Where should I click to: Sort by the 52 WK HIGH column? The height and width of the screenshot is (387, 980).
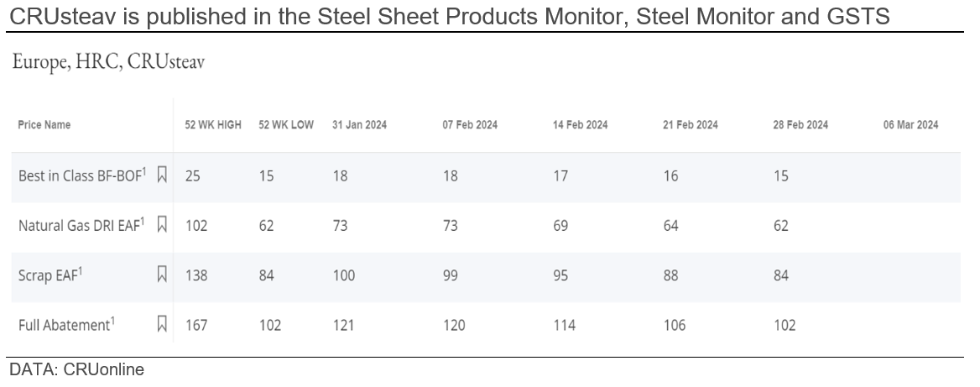point(213,125)
